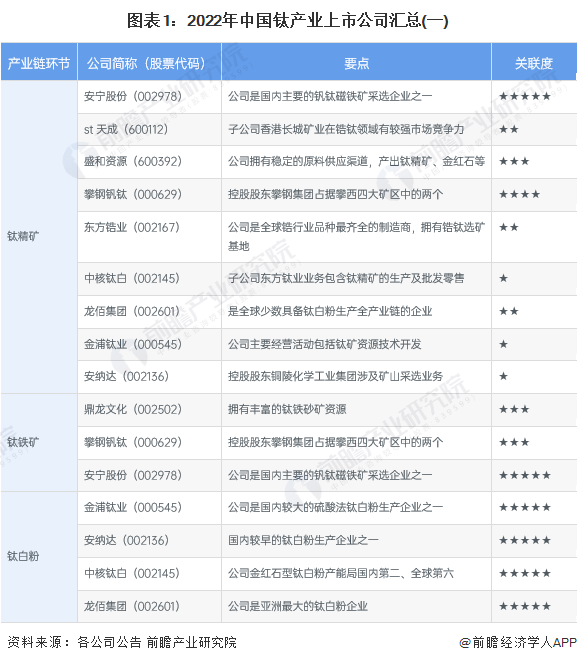Click the two-star rating of st 天成

pos(509,129)
